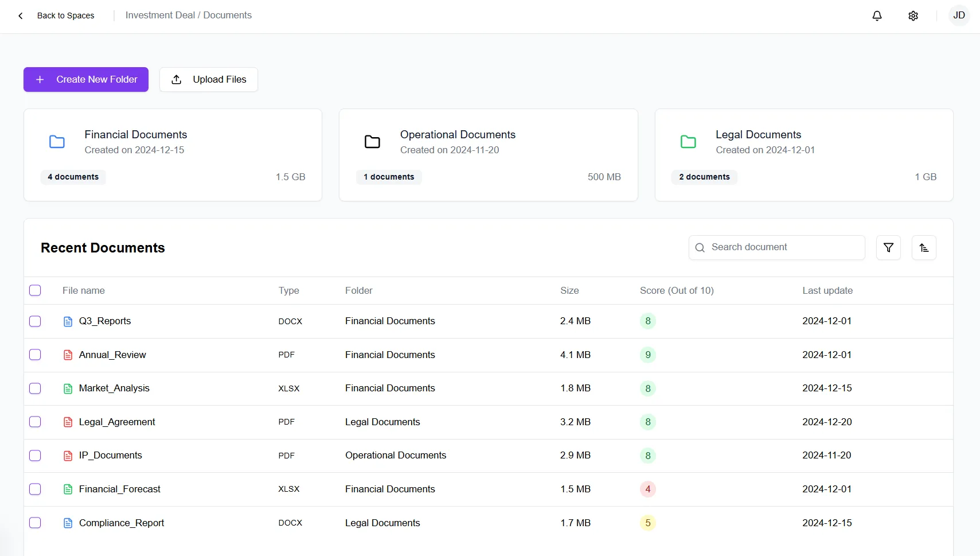The height and width of the screenshot is (556, 980).
Task: Click the Upload Files button
Action: (209, 79)
